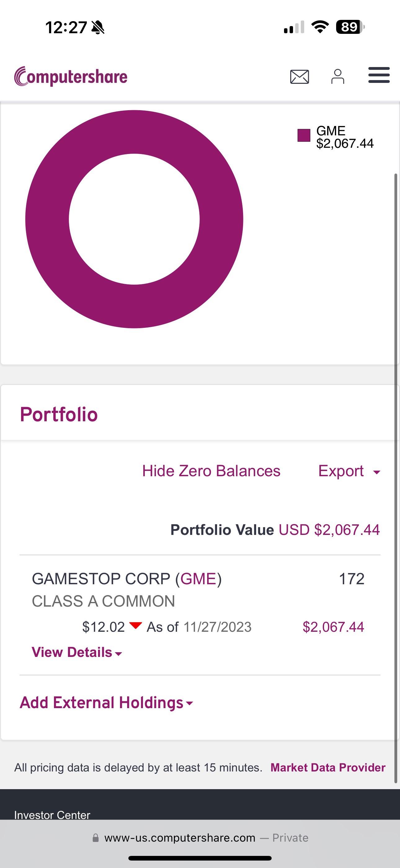The width and height of the screenshot is (400, 868).
Task: Tap the lock icon in the address bar
Action: coord(96,838)
